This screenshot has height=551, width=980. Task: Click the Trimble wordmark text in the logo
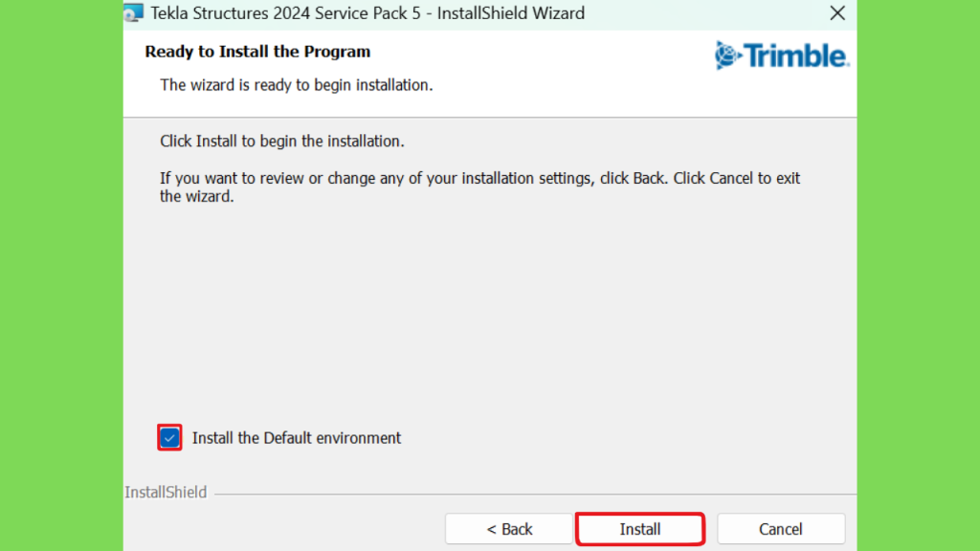(797, 55)
